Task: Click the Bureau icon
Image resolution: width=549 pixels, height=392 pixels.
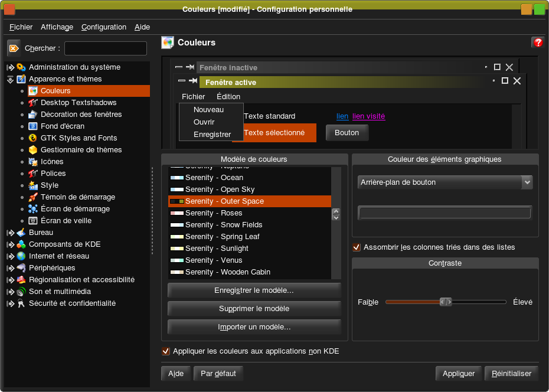Action: click(21, 233)
